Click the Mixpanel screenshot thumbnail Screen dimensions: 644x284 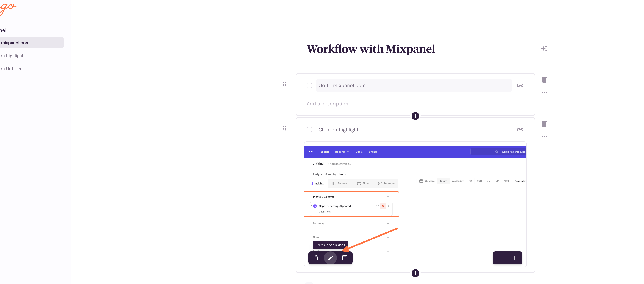pos(415,205)
